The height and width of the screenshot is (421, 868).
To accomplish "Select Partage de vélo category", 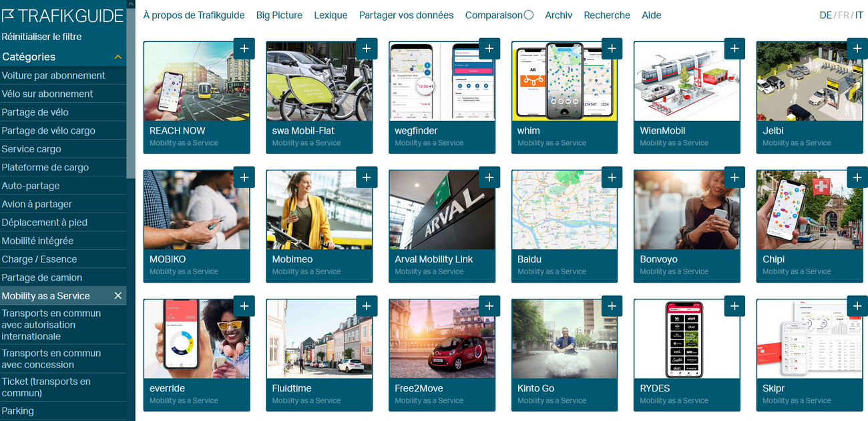I will [x=63, y=112].
